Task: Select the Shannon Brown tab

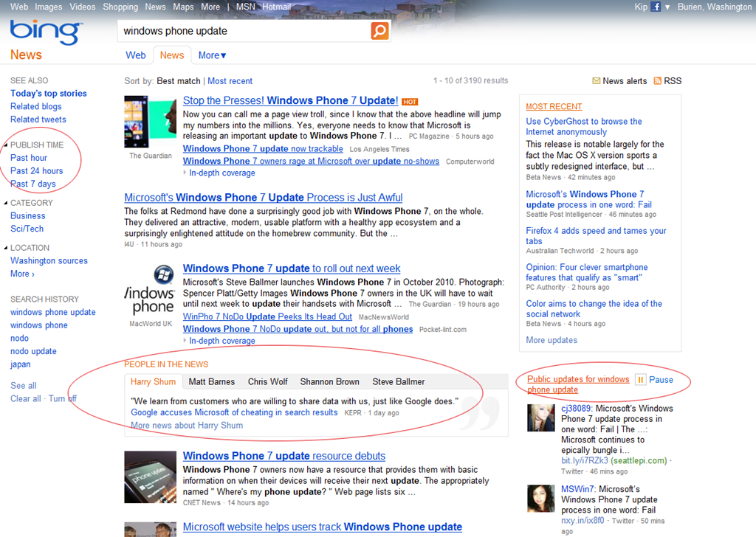Action: (330, 381)
